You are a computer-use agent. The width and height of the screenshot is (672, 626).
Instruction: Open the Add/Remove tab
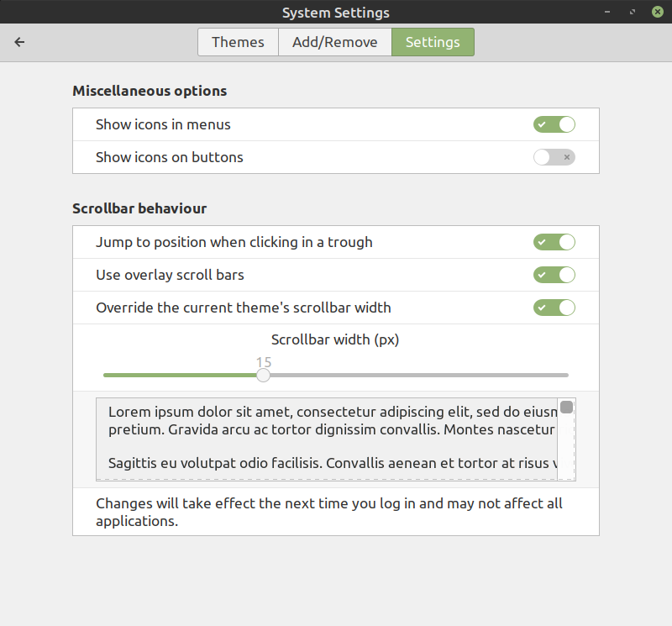pos(334,41)
